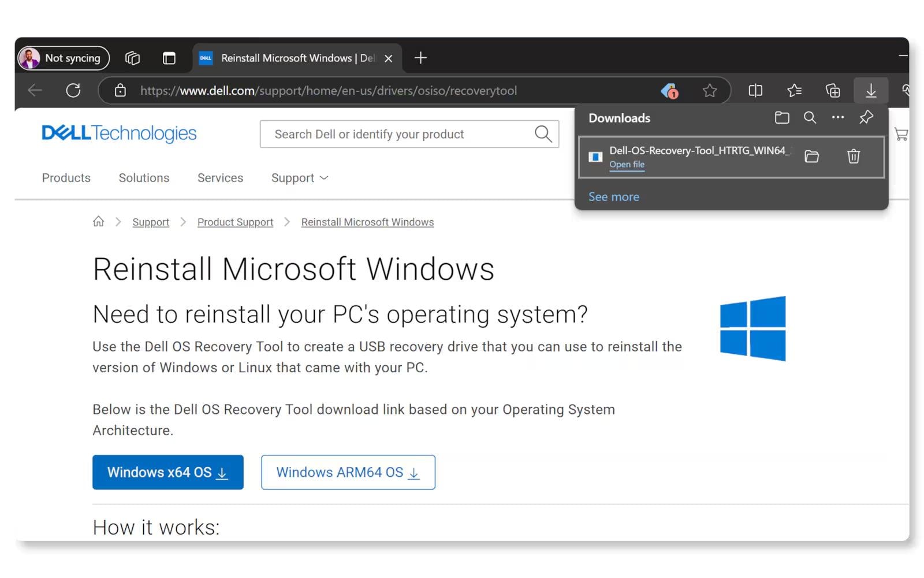Click the Dell-OS-Recovery-Tool file name
The image size is (924, 578).
click(699, 150)
